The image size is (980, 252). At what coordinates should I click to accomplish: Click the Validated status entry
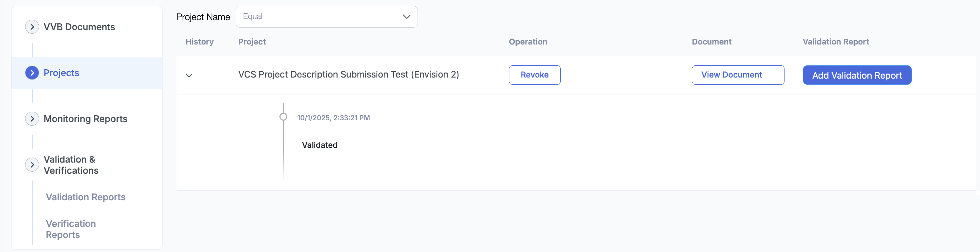click(x=320, y=145)
